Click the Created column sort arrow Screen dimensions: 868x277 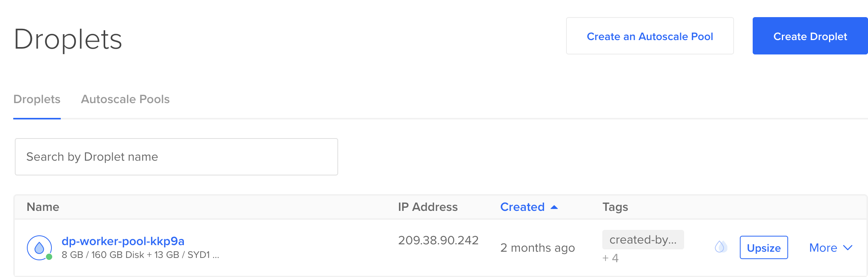click(554, 207)
